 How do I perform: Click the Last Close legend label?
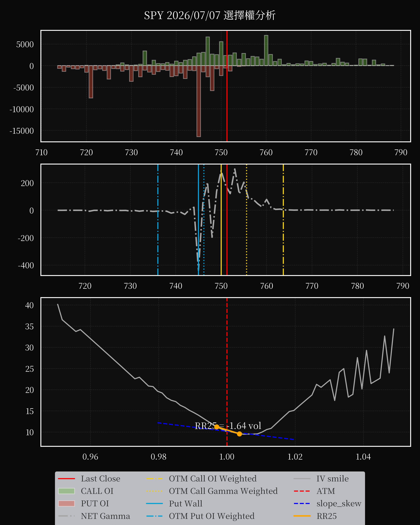(101, 479)
